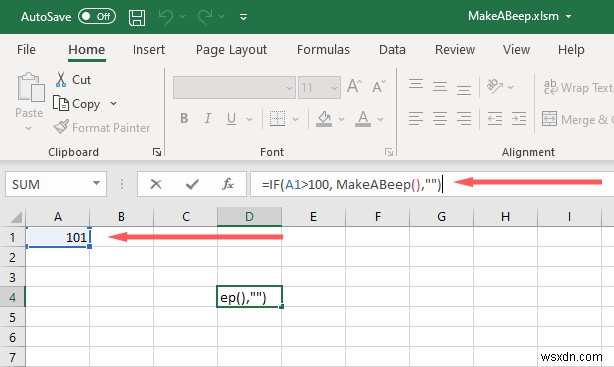Click the Font Color icon
Viewport: 614px width, 367px height.
(x=363, y=119)
